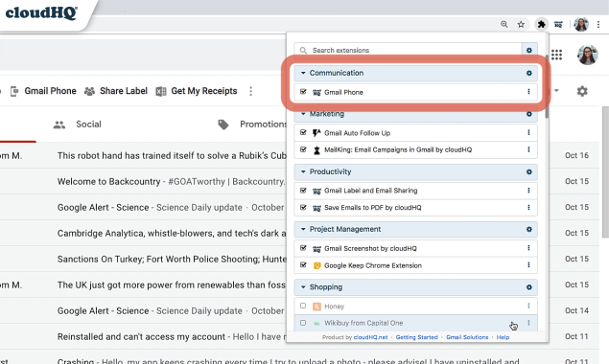Click the settings gear beside the search extensions field
Image resolution: width=609 pixels, height=364 pixels.
[x=529, y=50]
